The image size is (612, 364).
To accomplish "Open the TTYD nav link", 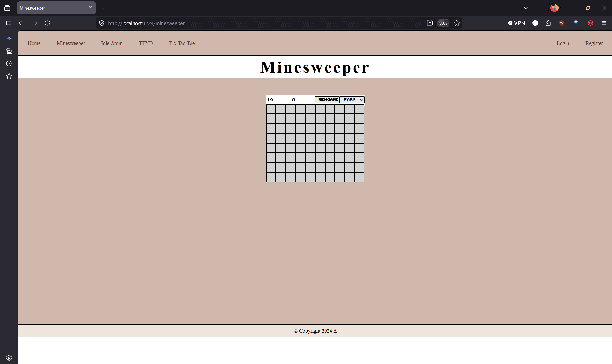I will pyautogui.click(x=146, y=43).
